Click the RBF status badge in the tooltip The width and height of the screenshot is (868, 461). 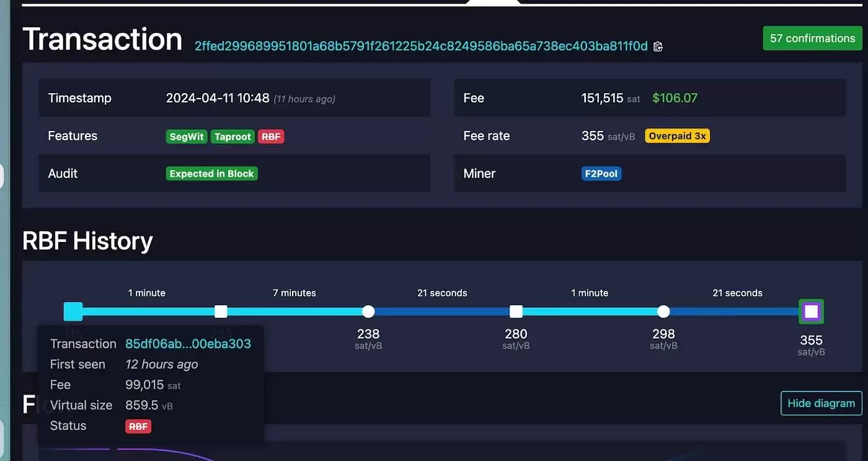(x=138, y=426)
